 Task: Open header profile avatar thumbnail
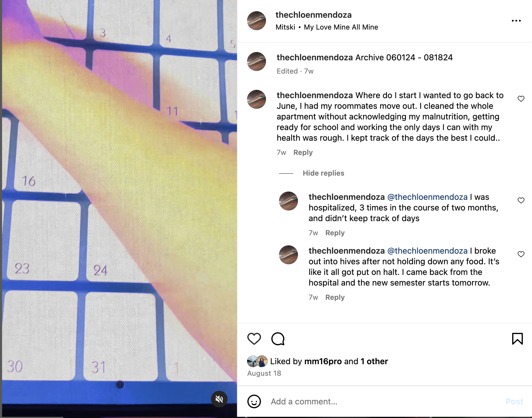[x=257, y=21]
